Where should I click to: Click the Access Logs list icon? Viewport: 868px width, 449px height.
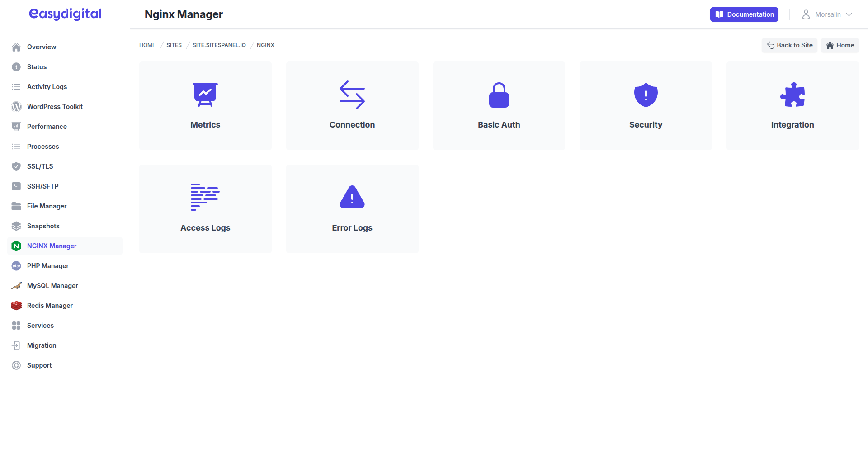pyautogui.click(x=205, y=197)
